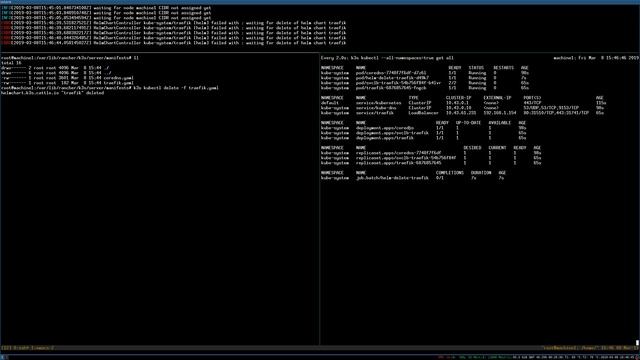The image size is (640, 360).
Task: Select the deployment.apps/svclb-traefik row
Action: [x=423, y=133]
